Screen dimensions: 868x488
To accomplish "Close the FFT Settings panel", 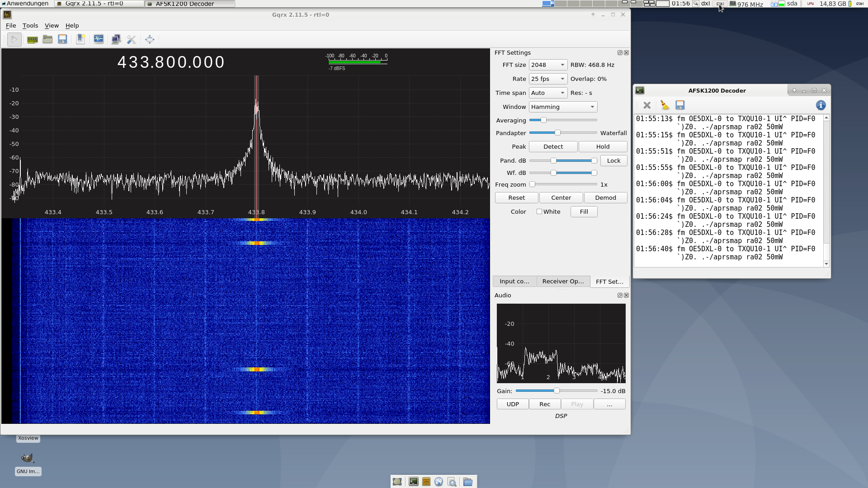I will pyautogui.click(x=626, y=53).
